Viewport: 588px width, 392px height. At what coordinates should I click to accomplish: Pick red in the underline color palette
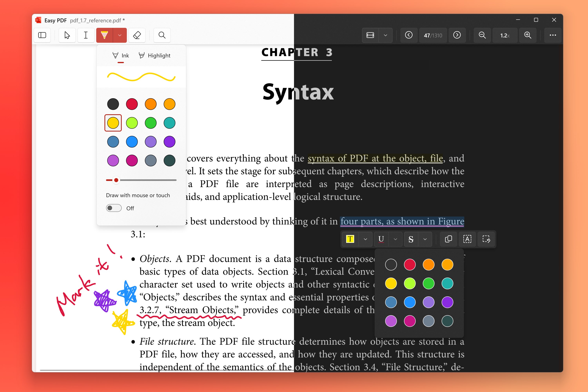(x=410, y=264)
